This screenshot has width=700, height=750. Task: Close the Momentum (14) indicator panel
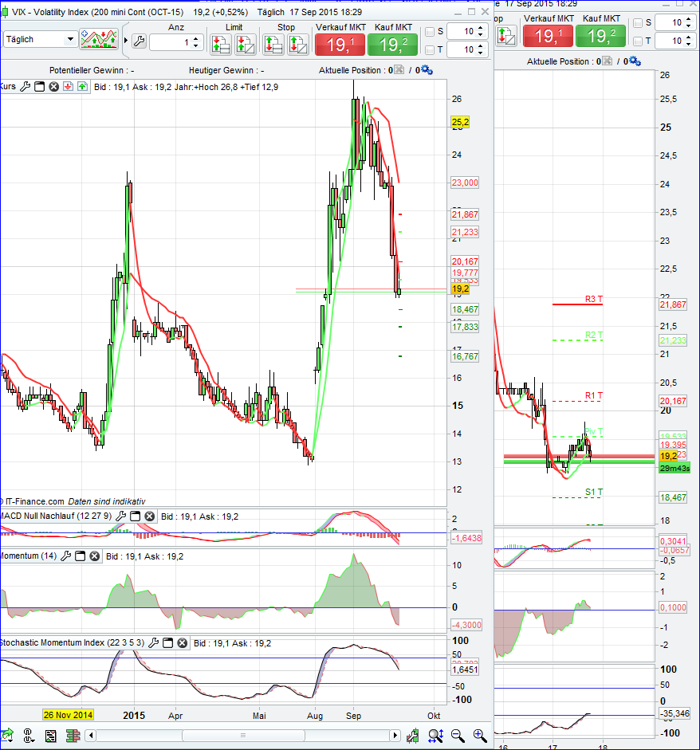[94, 556]
